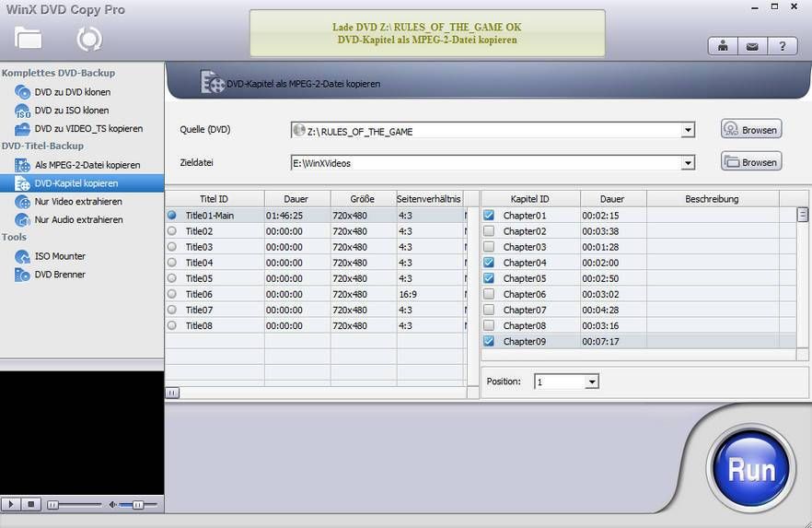This screenshot has height=528, width=812.
Task: Uncheck the Chapter01 checkbox
Action: coord(489,215)
